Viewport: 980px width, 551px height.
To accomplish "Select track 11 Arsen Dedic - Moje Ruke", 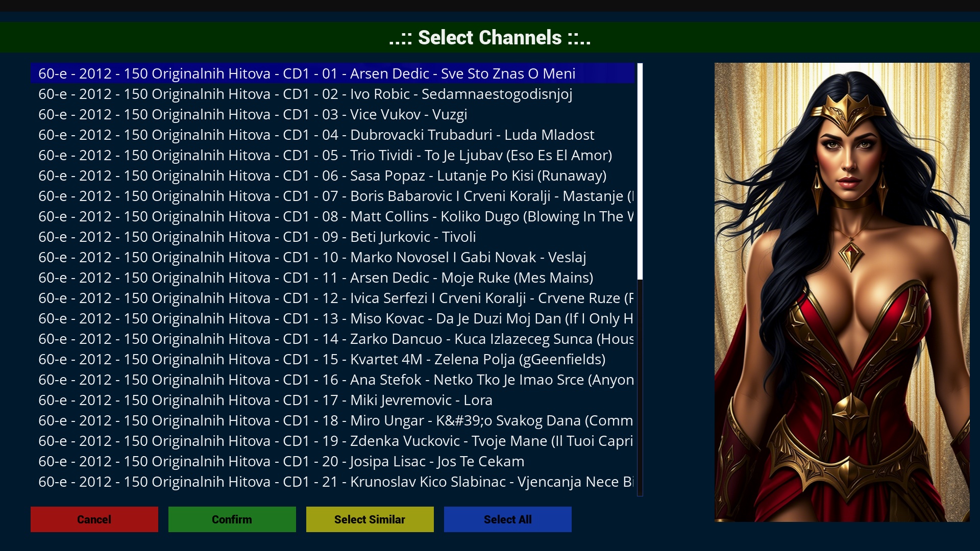I will [x=332, y=278].
